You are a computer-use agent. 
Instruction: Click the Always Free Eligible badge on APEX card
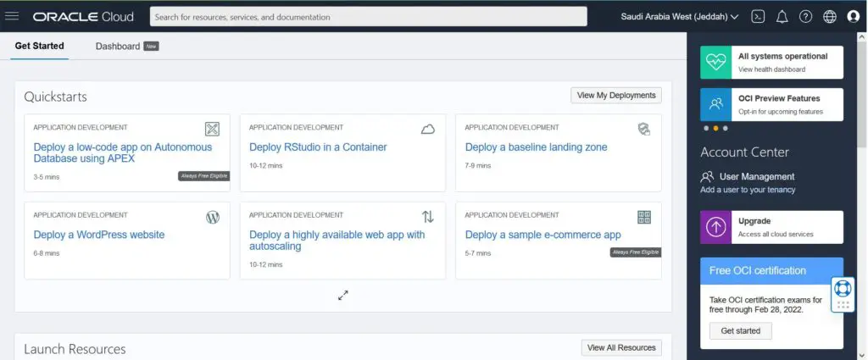pyautogui.click(x=203, y=176)
